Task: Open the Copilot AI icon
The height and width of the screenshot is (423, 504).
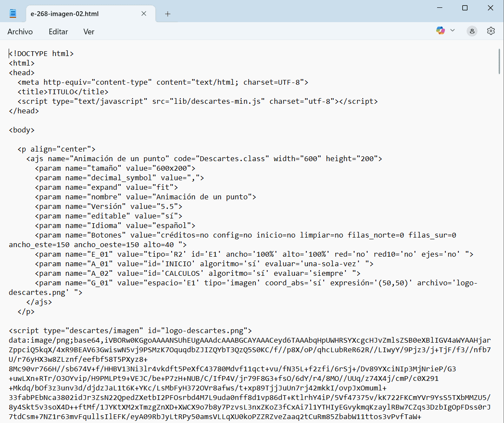Action: click(441, 30)
